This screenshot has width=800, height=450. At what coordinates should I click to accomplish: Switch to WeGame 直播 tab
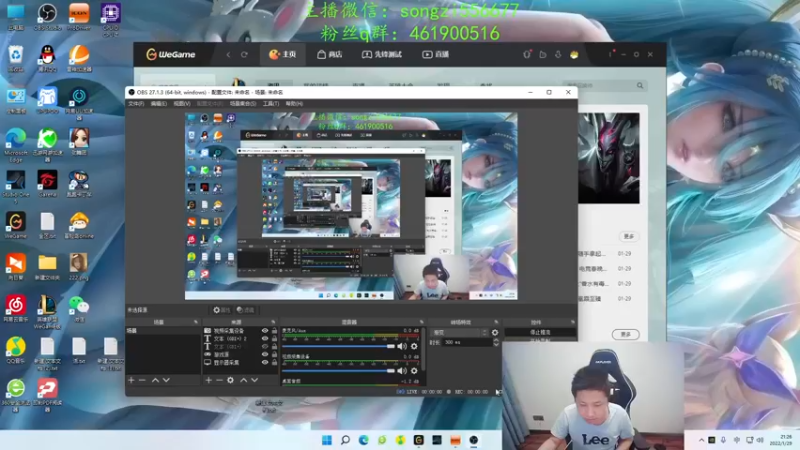click(436, 55)
